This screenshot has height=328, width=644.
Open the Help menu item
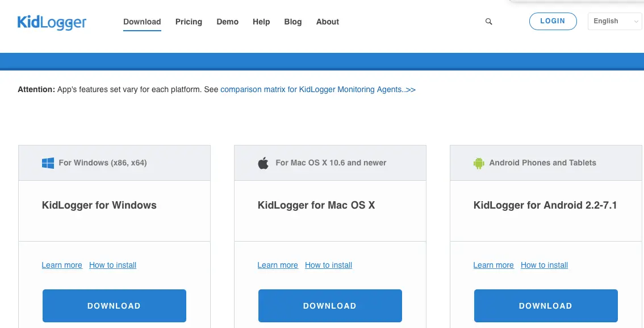tap(261, 22)
